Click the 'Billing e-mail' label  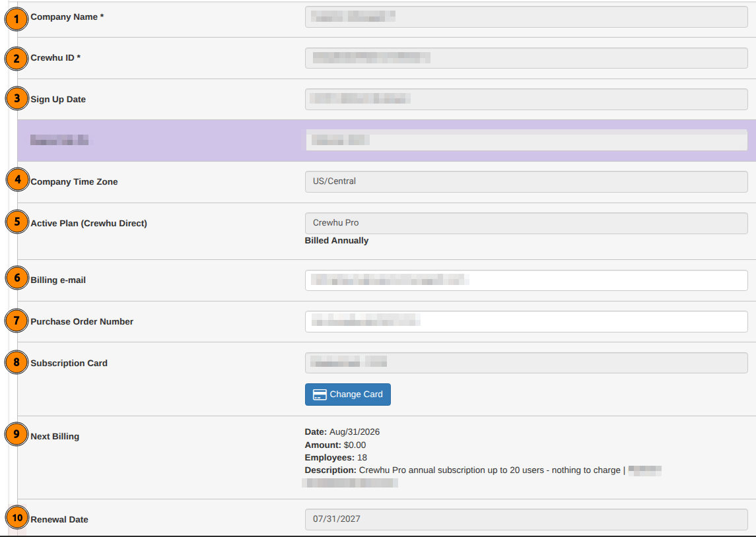[58, 280]
